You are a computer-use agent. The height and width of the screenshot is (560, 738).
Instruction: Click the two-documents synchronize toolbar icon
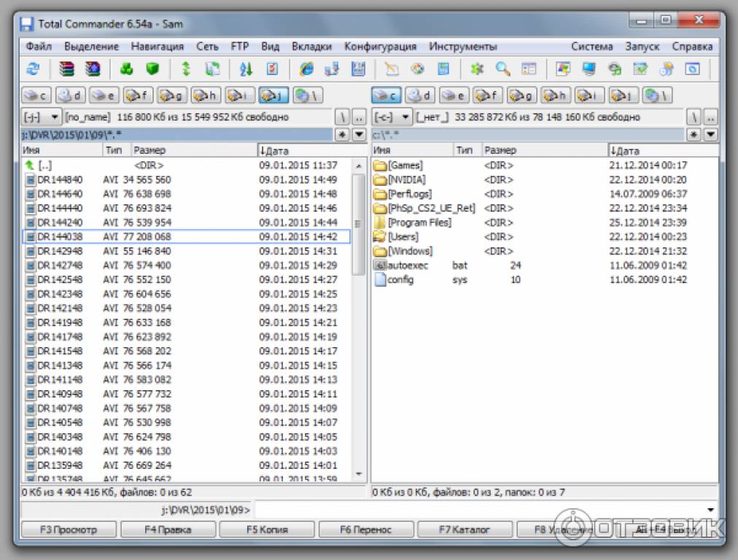(x=213, y=69)
